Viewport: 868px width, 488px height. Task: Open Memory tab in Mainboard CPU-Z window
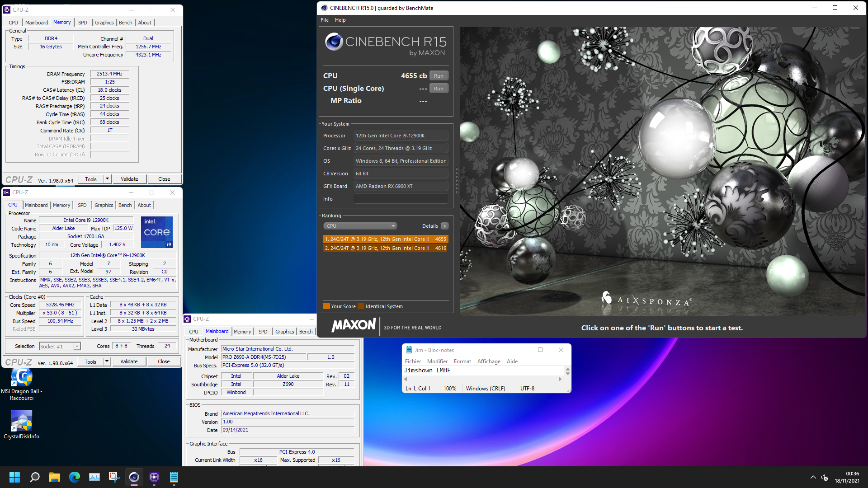point(242,332)
